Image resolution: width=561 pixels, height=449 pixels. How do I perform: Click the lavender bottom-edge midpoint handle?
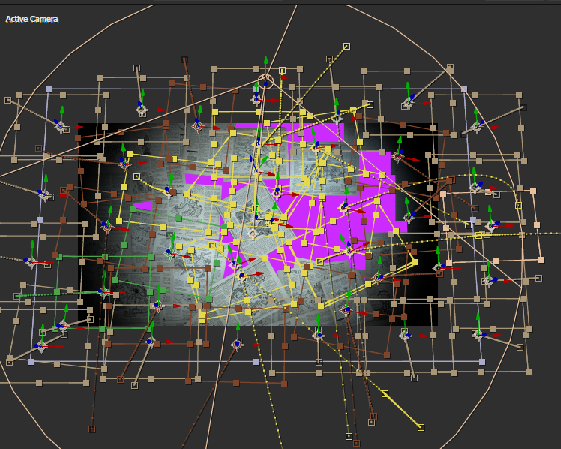pyautogui.click(x=256, y=362)
